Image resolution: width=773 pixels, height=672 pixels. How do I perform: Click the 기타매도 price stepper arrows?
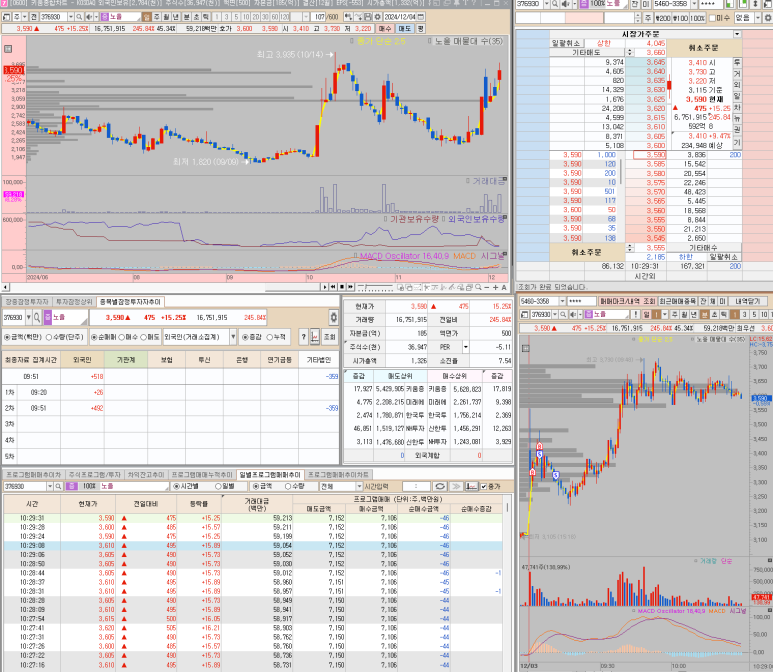[x=629, y=52]
